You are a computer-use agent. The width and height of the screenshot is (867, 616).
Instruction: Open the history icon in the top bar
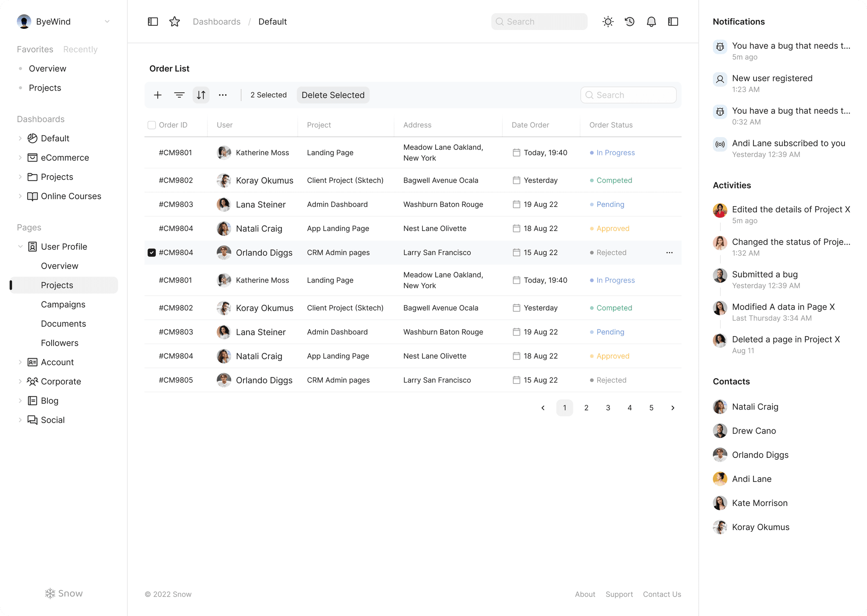pos(630,21)
